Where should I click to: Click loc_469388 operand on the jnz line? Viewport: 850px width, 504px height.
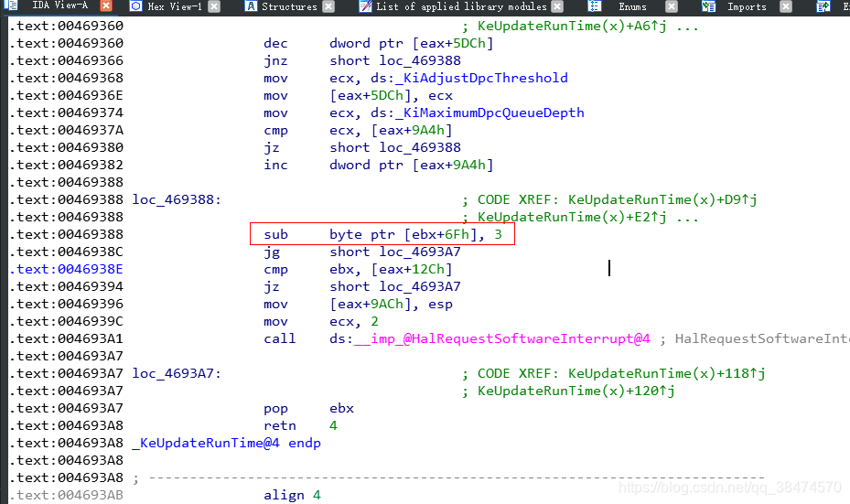(x=420, y=60)
